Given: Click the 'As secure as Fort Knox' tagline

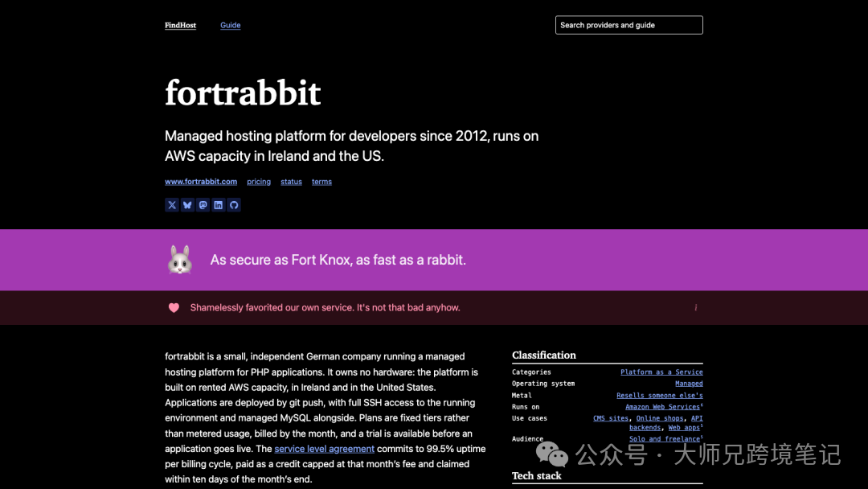Looking at the screenshot, I should click(x=338, y=260).
